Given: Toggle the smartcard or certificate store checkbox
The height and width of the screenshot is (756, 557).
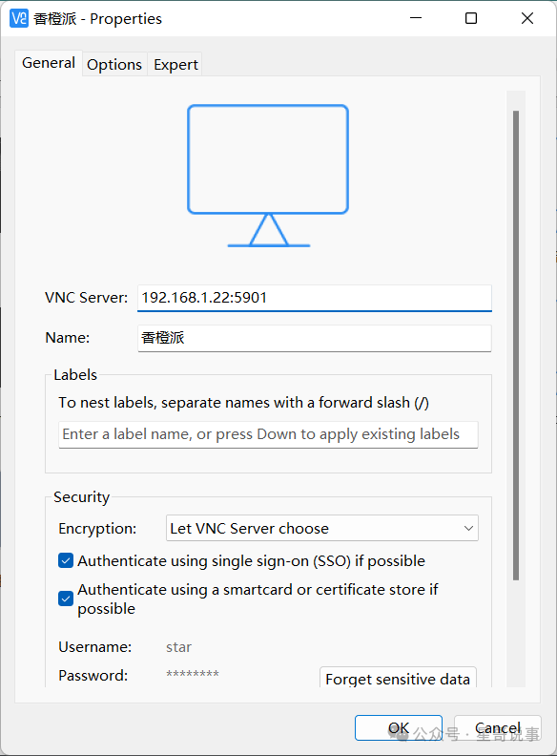Looking at the screenshot, I should (x=66, y=598).
